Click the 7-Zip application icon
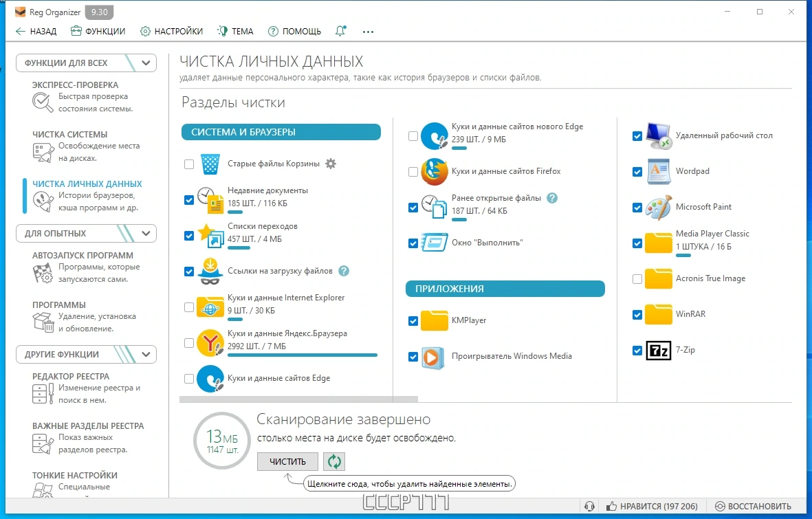This screenshot has width=812, height=519. 658,351
